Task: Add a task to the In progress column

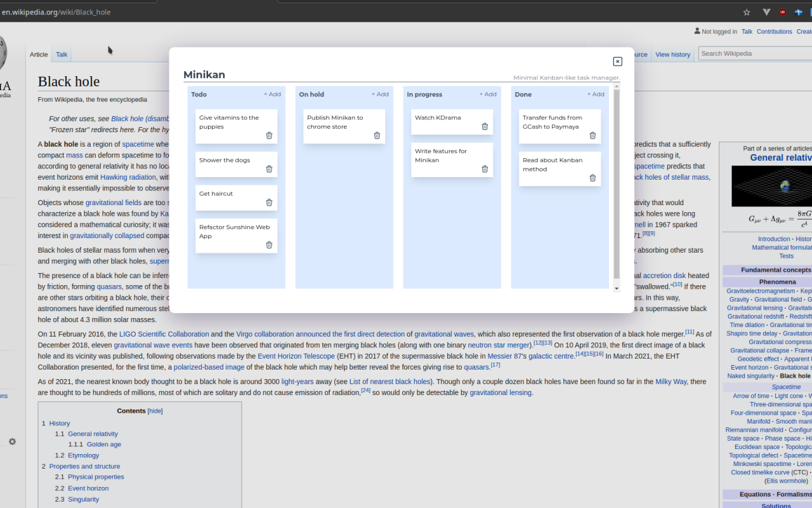Action: tap(488, 95)
